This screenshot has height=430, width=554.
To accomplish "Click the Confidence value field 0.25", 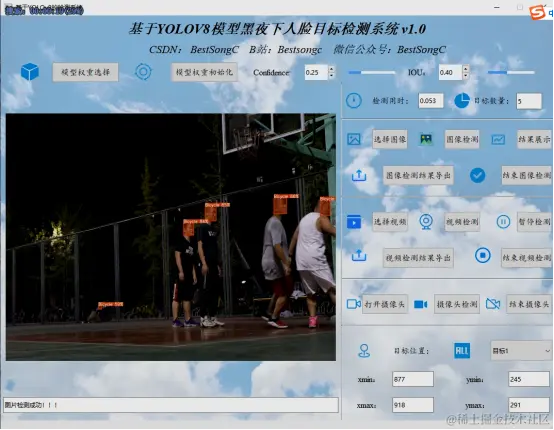I will 316,72.
